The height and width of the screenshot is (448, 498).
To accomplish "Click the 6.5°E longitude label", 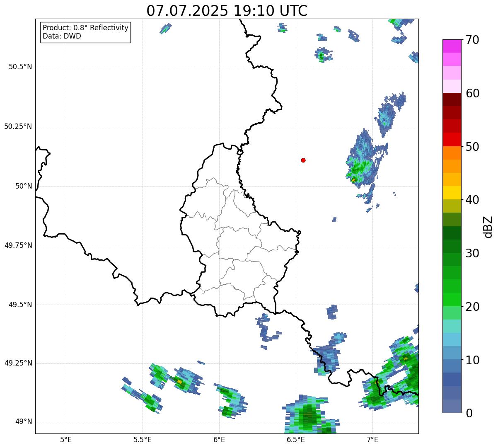I will point(296,439).
